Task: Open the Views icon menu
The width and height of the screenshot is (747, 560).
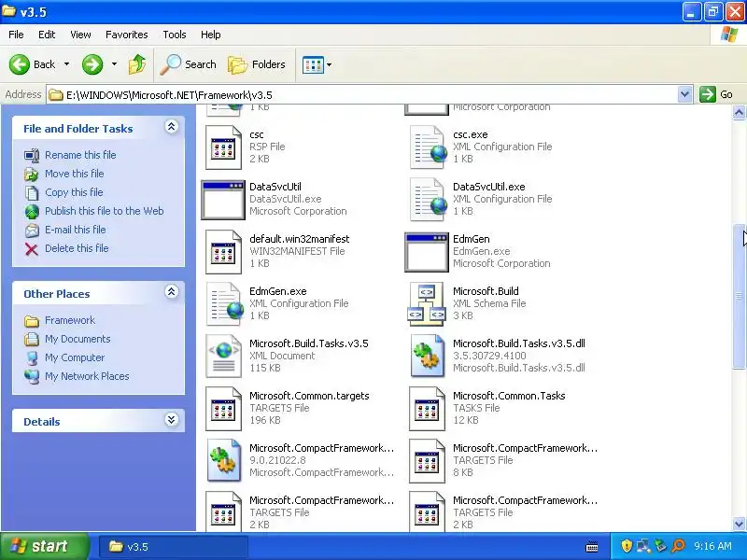Action: [x=313, y=64]
